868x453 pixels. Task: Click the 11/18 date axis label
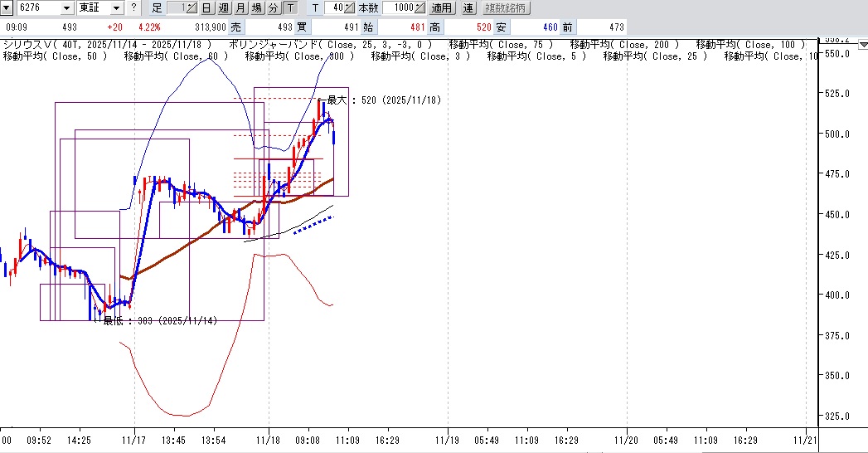click(269, 441)
